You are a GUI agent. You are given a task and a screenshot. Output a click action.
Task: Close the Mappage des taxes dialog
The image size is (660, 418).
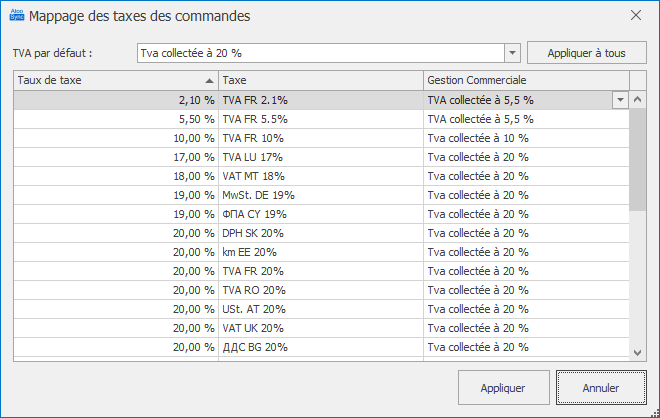click(636, 16)
